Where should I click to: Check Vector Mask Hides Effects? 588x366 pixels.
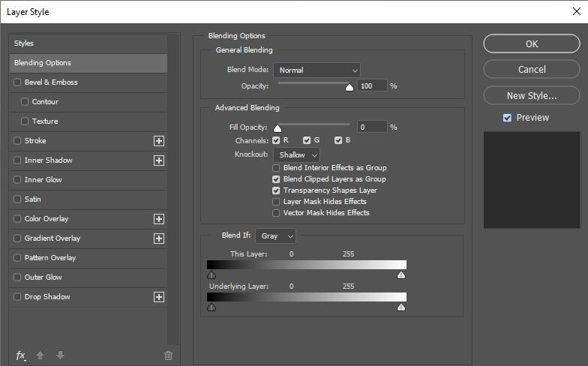click(276, 213)
